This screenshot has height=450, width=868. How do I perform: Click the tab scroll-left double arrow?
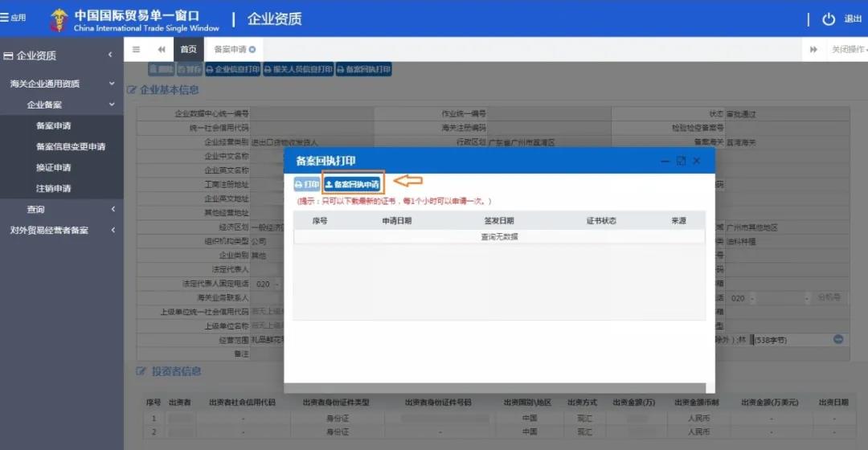point(161,50)
